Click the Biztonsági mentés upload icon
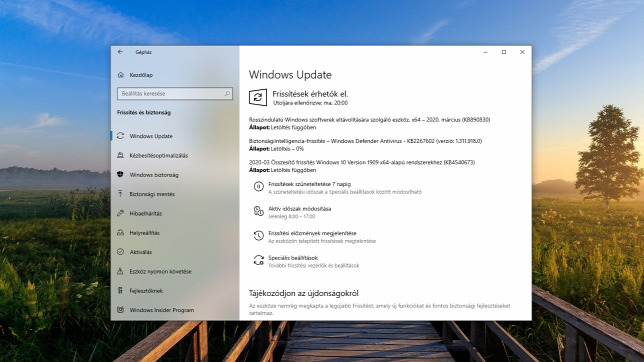The height and width of the screenshot is (362, 644). tap(120, 194)
